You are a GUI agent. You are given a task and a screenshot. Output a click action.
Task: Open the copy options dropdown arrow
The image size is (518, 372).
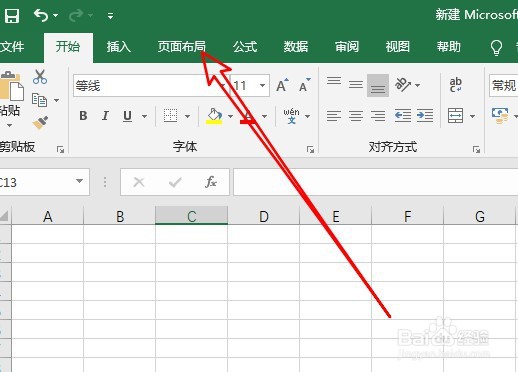click(56, 100)
